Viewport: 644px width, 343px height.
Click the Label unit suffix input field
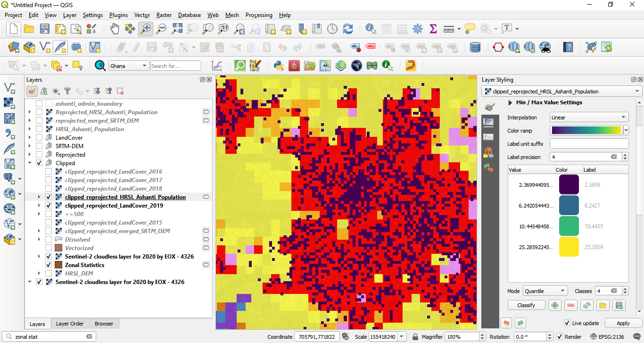589,143
